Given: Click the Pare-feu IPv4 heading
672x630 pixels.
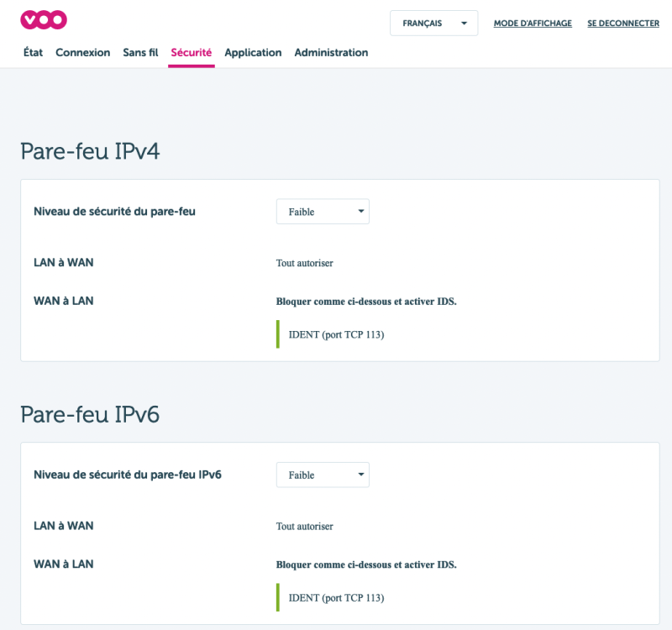Looking at the screenshot, I should (x=90, y=152).
